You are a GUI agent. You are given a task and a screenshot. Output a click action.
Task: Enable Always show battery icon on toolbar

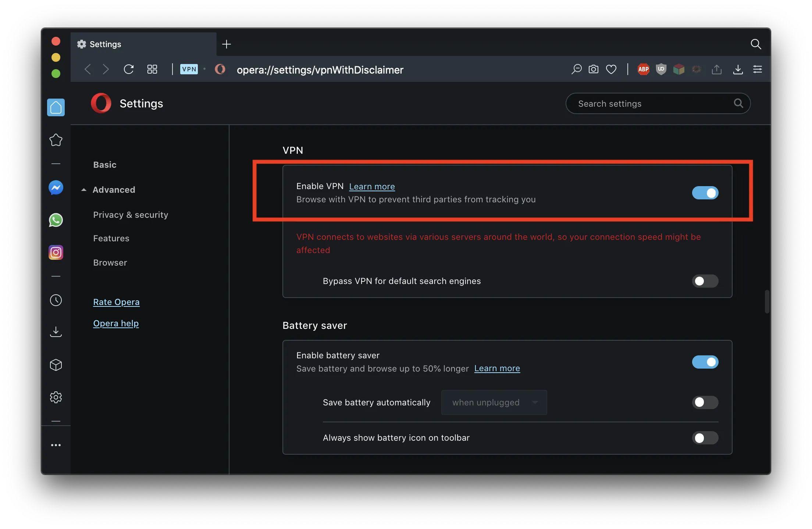click(x=705, y=438)
